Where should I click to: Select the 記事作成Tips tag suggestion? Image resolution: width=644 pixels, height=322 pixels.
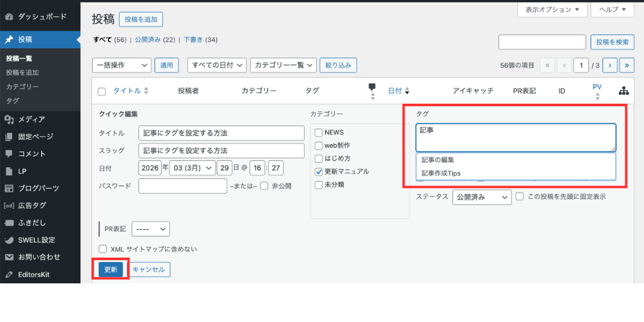(441, 173)
